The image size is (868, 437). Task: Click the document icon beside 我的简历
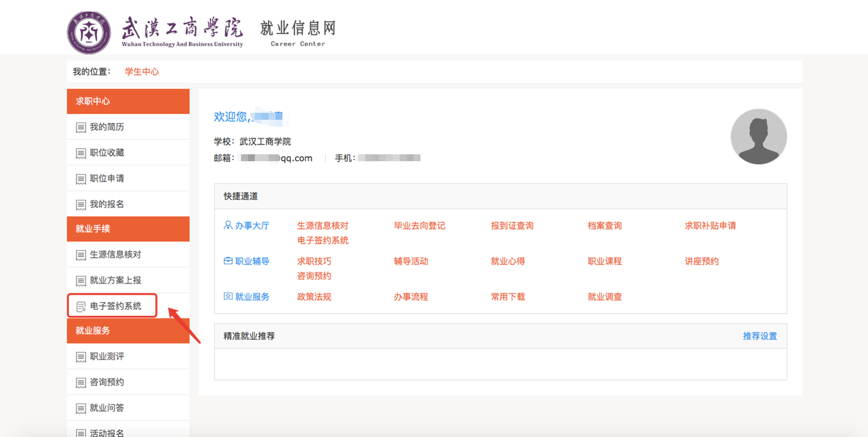click(81, 128)
